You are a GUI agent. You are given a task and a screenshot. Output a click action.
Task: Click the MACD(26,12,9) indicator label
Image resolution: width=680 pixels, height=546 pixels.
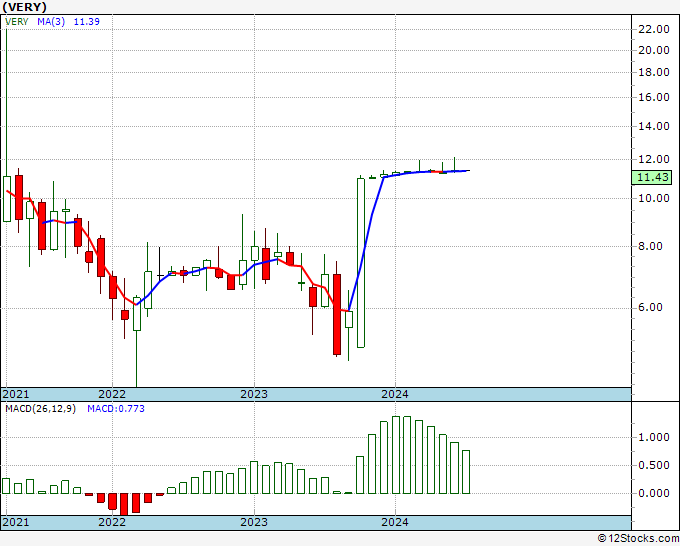point(40,409)
